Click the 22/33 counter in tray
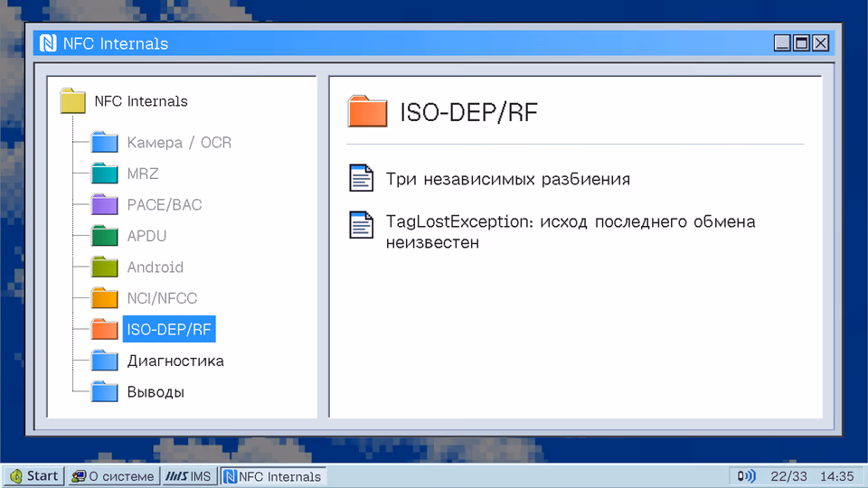The width and height of the screenshot is (868, 488). coord(788,476)
